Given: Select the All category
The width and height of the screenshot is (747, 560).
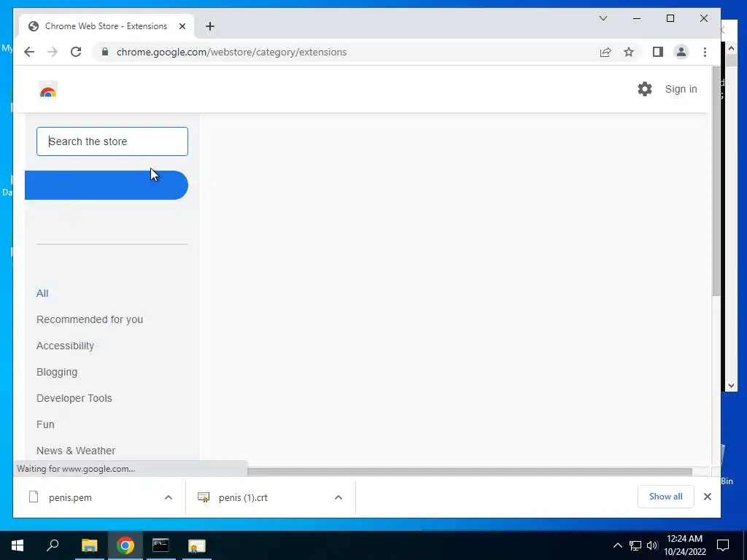Looking at the screenshot, I should point(42,293).
